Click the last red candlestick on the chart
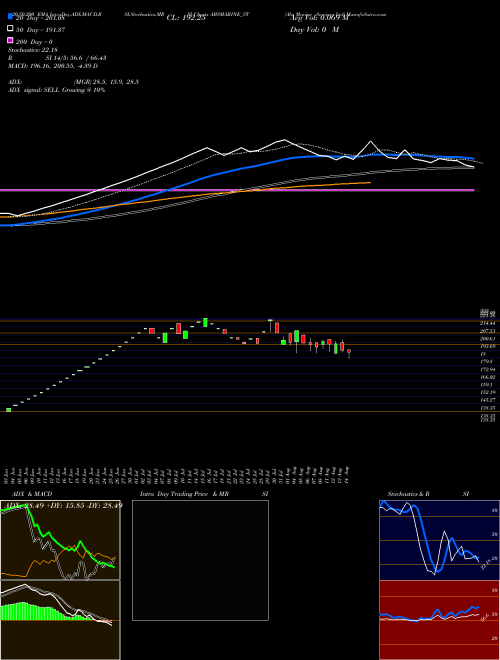 pyautogui.click(x=348, y=352)
